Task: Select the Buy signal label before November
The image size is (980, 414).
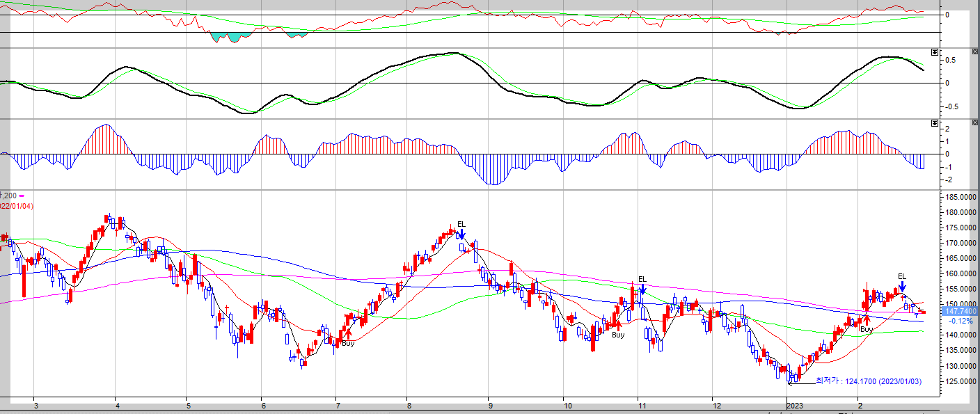Action: [618, 335]
